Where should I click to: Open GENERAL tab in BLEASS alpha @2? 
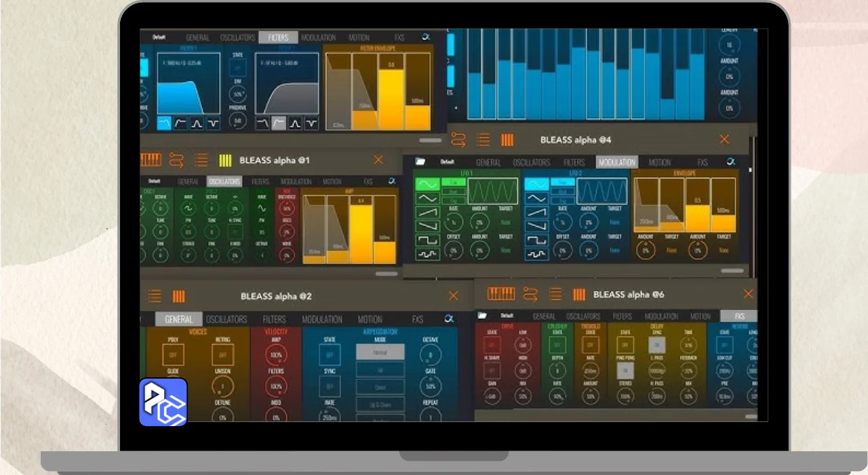[179, 319]
